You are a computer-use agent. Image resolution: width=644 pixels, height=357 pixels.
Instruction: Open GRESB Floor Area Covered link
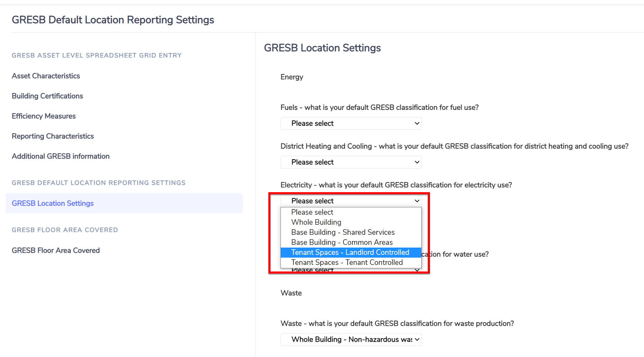56,250
